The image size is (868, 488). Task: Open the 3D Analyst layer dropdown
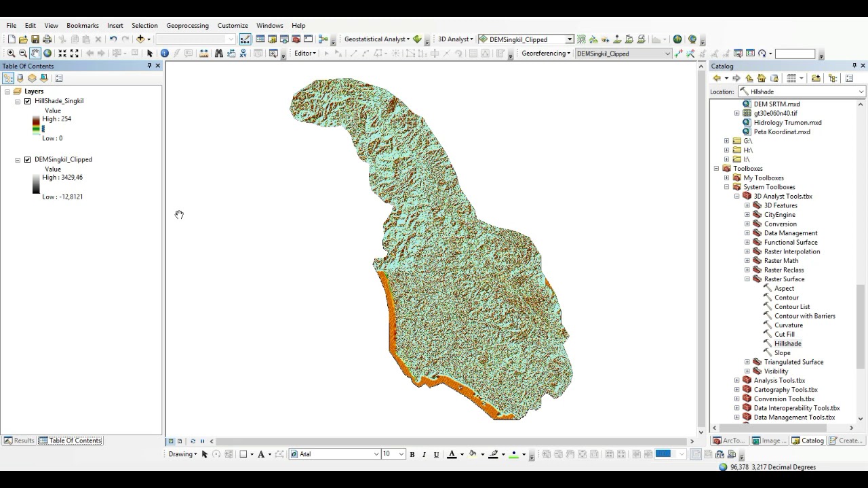(570, 39)
